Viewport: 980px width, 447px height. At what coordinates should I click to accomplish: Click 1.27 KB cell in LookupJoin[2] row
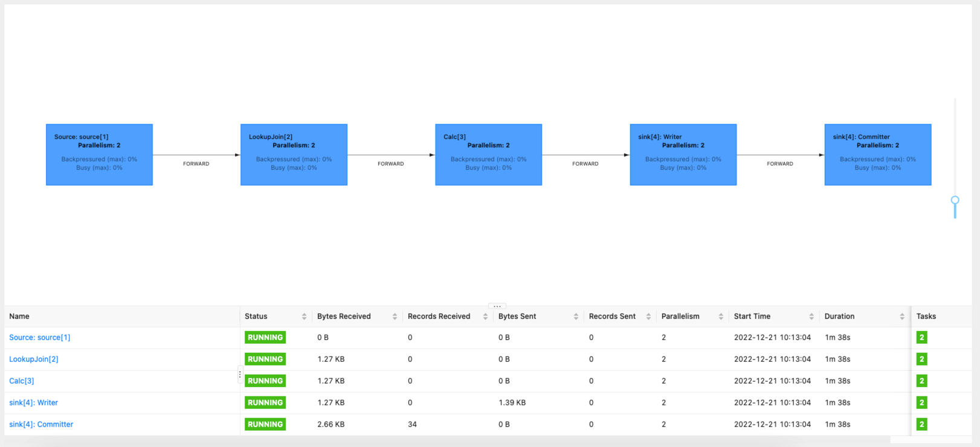331,359
